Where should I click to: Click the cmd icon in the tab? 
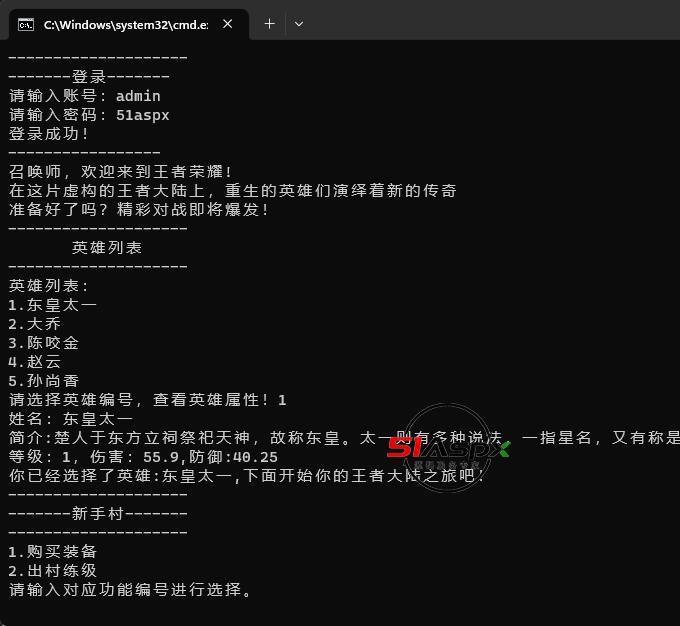[26, 25]
